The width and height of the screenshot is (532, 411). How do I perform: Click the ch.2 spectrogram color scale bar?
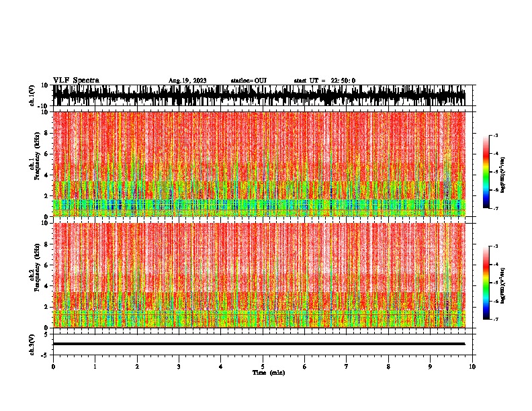pos(486,283)
